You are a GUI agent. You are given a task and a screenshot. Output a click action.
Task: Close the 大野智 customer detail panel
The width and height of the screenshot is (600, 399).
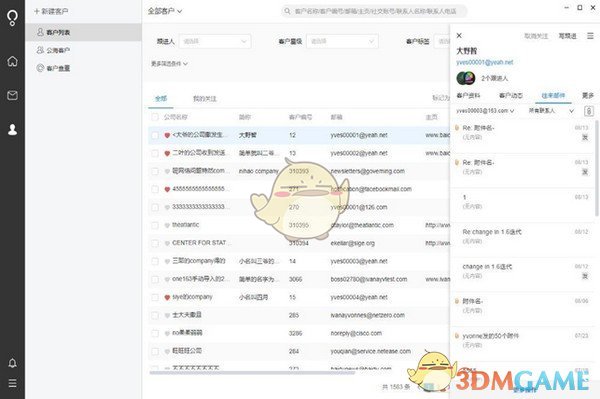click(x=459, y=36)
